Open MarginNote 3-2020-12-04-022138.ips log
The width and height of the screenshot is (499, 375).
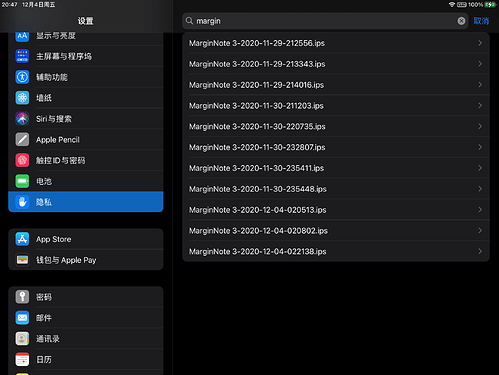[336, 251]
